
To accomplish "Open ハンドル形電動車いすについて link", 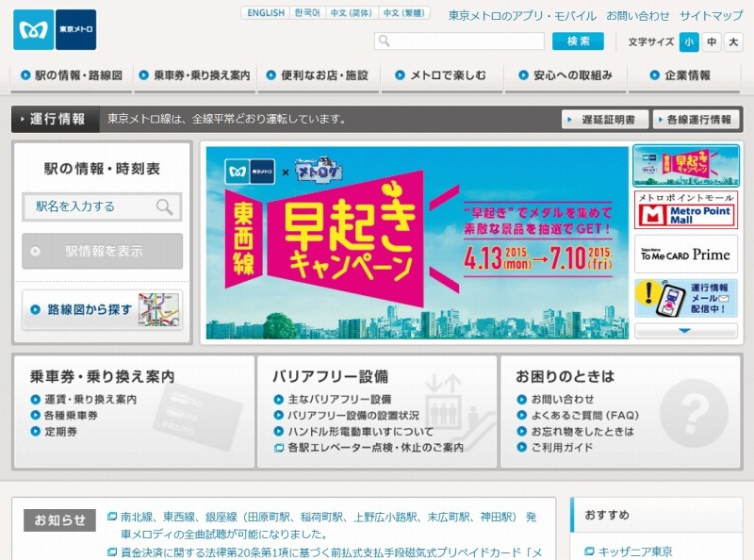I will click(360, 432).
